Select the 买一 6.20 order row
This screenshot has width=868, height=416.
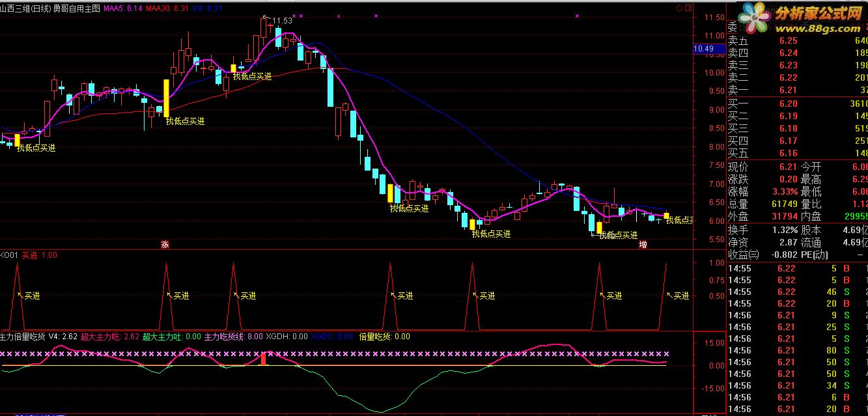pos(797,104)
